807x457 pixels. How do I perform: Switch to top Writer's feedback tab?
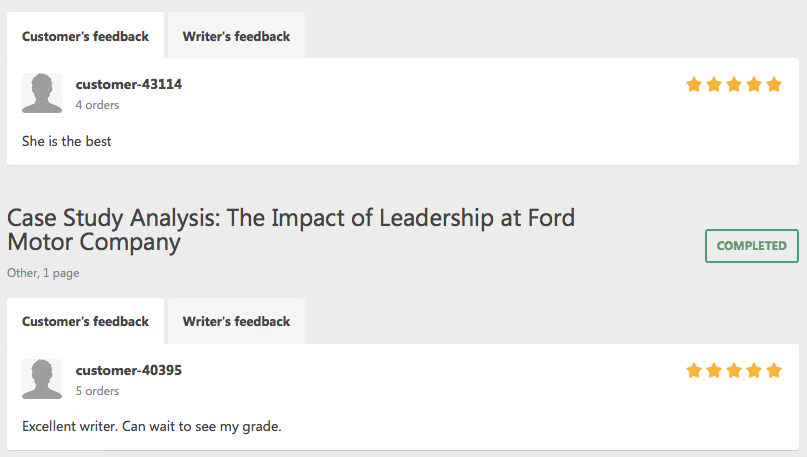pyautogui.click(x=236, y=36)
